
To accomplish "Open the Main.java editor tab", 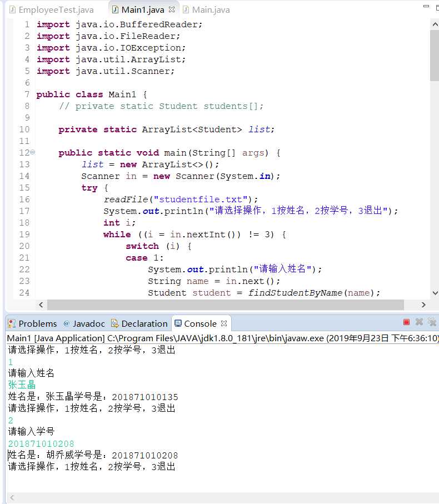I will (206, 10).
